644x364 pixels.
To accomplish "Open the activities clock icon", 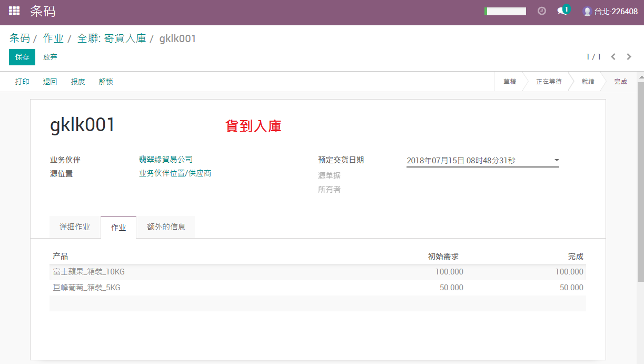I will point(542,11).
